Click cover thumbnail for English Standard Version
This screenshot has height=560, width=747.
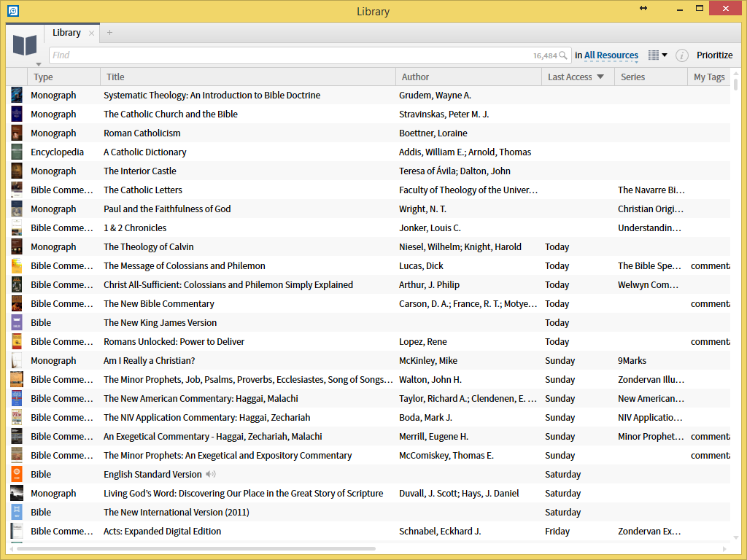click(x=17, y=474)
